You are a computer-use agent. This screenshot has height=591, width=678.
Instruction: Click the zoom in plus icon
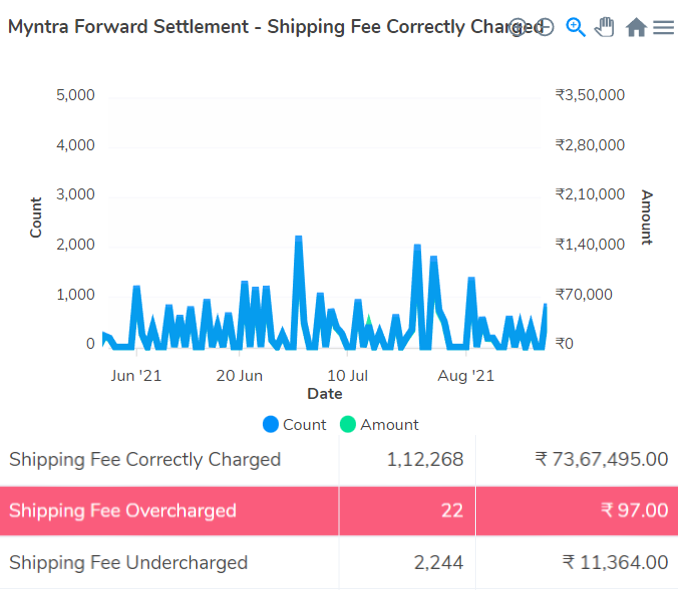[x=518, y=27]
